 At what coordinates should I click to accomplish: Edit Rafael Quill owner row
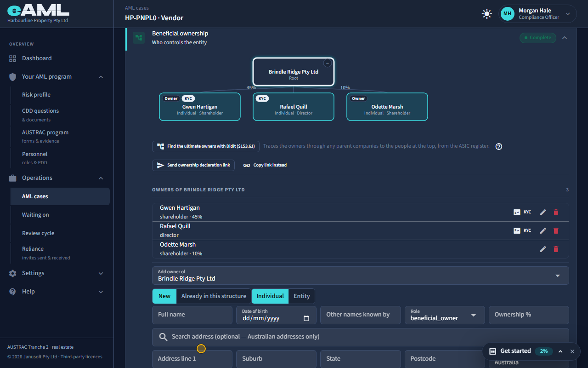click(x=543, y=230)
